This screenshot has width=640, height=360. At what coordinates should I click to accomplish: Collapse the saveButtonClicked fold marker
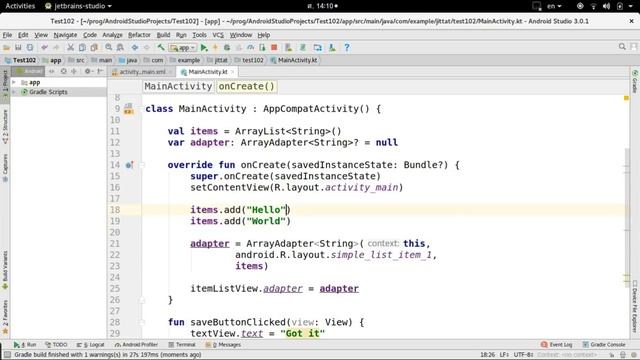click(x=142, y=322)
